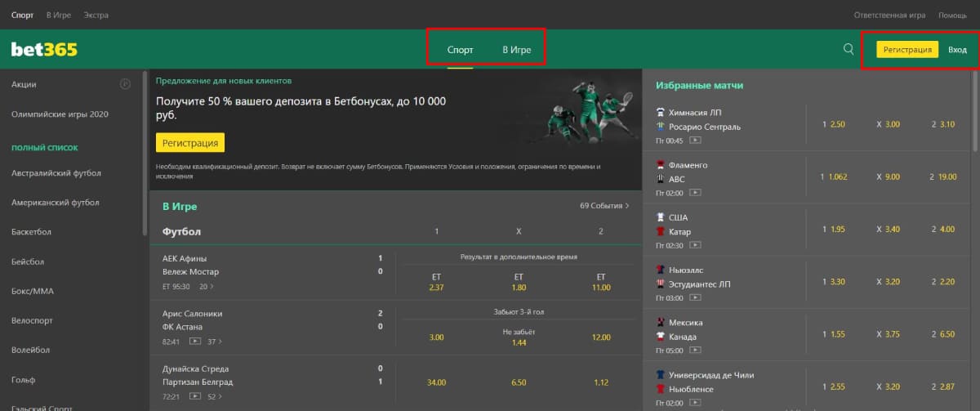Expand 52 more markets for Дунайска Стреда
The width and height of the screenshot is (980, 411).
pyautogui.click(x=216, y=396)
